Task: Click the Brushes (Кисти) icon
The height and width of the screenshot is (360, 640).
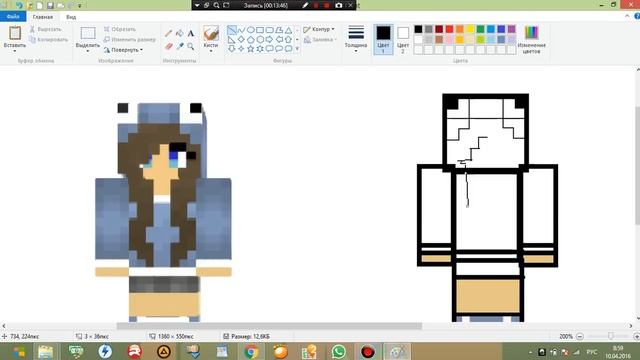Action: point(211,33)
